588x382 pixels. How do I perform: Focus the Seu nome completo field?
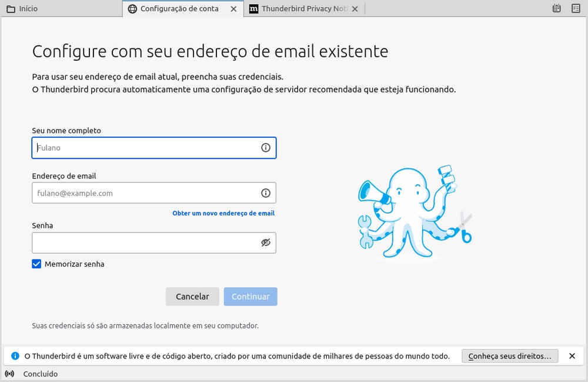[153, 148]
